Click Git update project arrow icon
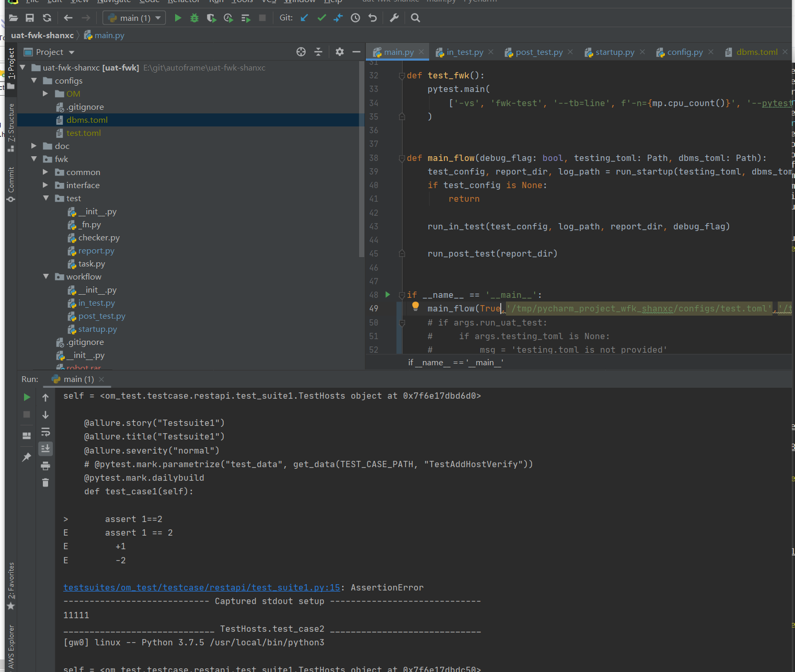795x672 pixels. coord(304,18)
